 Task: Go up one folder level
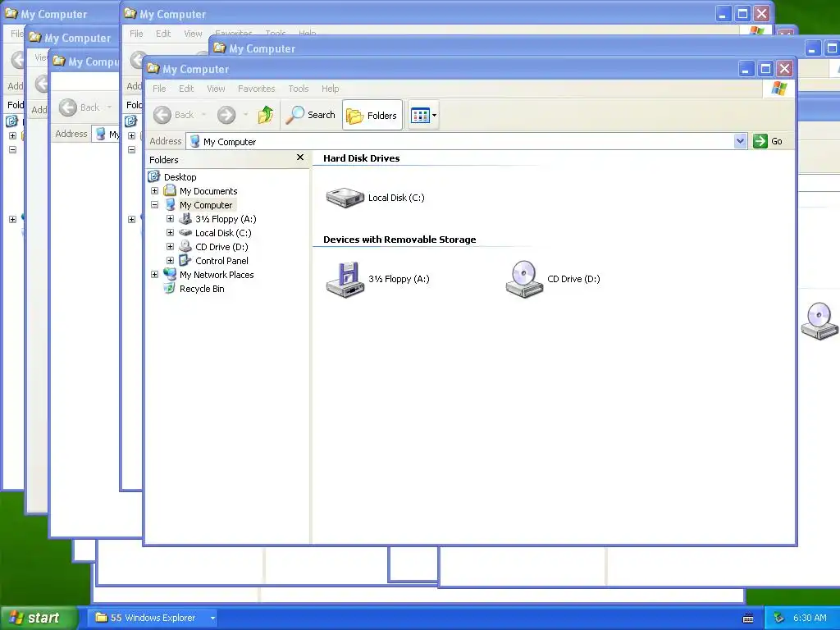265,115
